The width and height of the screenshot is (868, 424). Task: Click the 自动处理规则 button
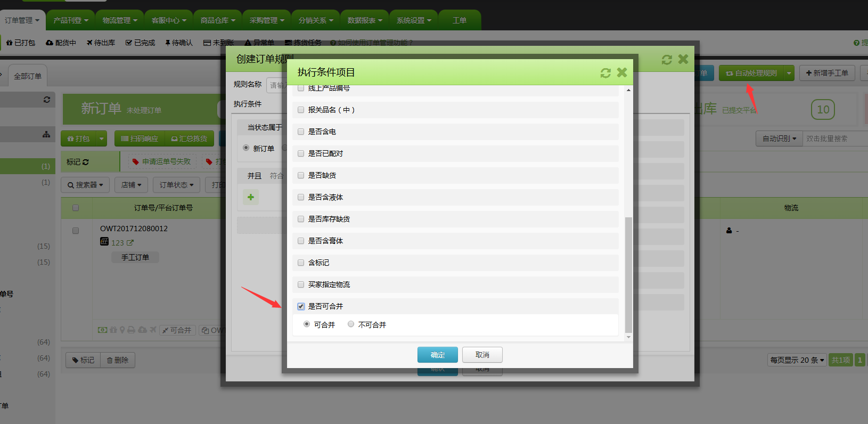(x=751, y=73)
